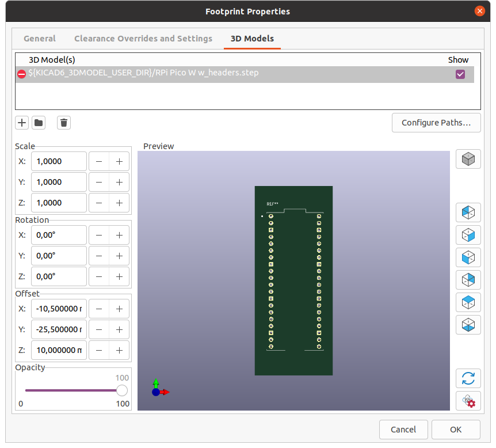Screen dimensions: 496x448
Task: Switch preview to bottom view
Action: click(468, 325)
